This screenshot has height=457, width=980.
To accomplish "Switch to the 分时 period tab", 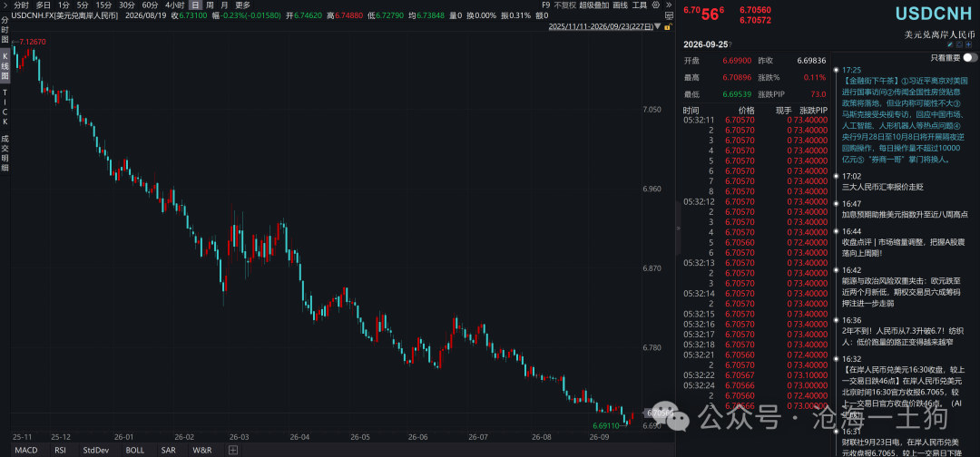I will (21, 5).
